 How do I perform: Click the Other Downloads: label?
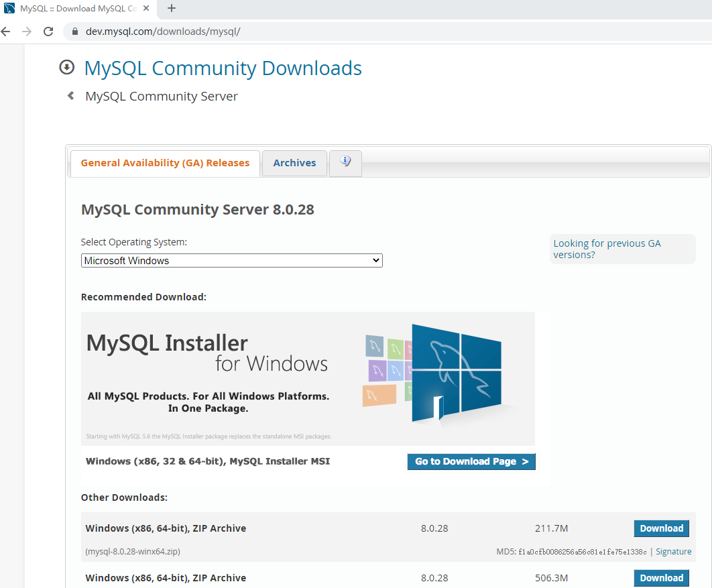tap(124, 497)
